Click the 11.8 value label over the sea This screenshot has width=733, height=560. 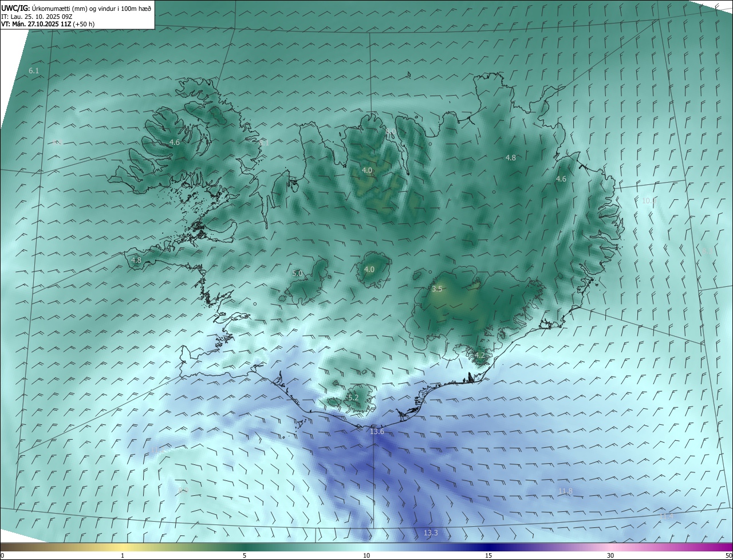565,491
